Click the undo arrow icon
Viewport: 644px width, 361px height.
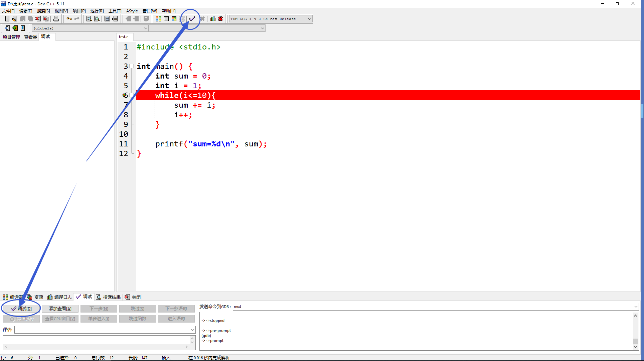tap(69, 19)
